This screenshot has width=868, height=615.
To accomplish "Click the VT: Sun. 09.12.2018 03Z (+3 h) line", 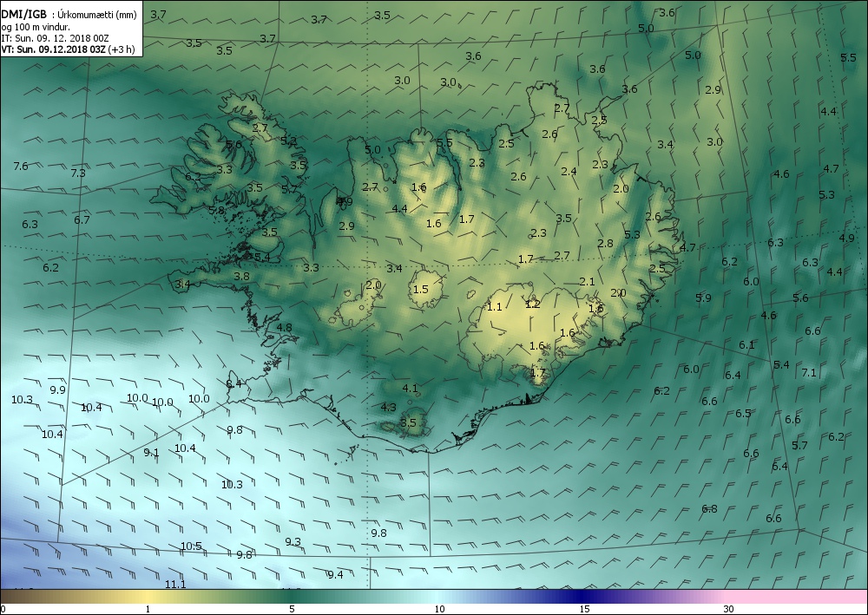I will (68, 49).
